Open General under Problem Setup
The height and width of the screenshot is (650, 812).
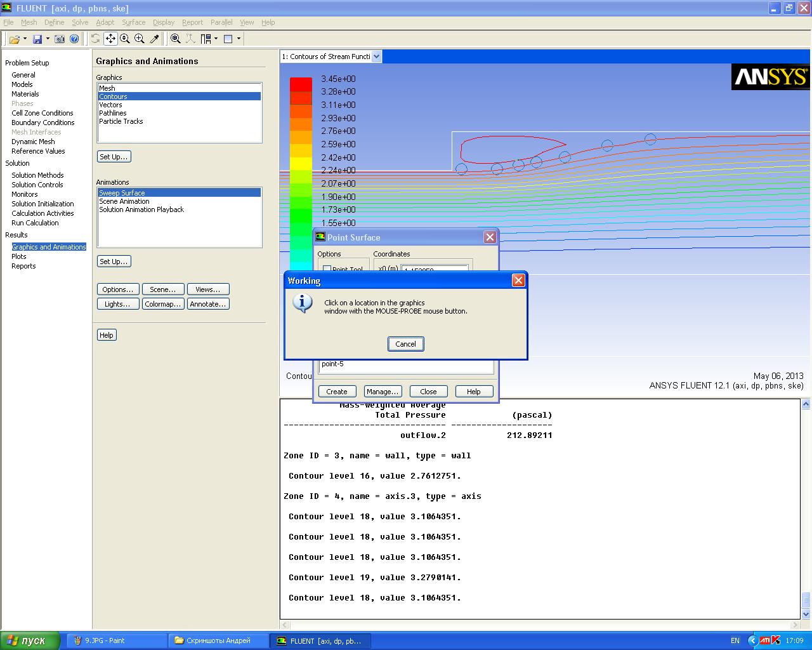click(x=23, y=75)
